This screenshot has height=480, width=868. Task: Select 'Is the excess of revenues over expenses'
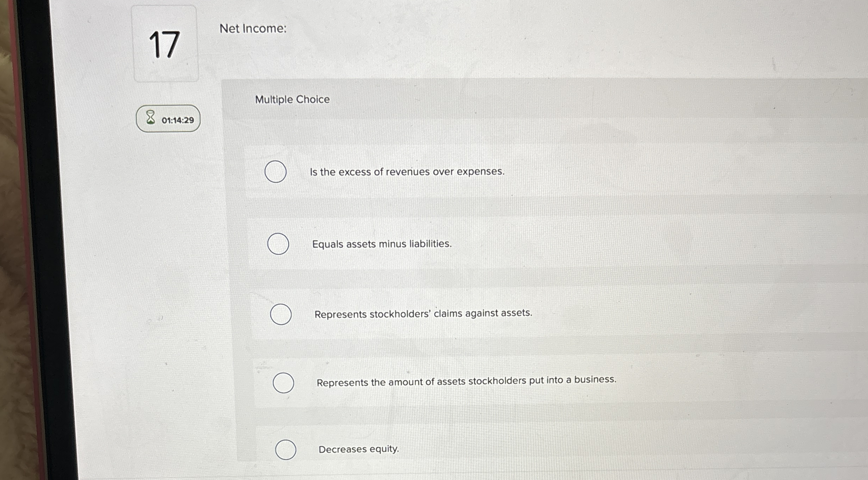(276, 172)
